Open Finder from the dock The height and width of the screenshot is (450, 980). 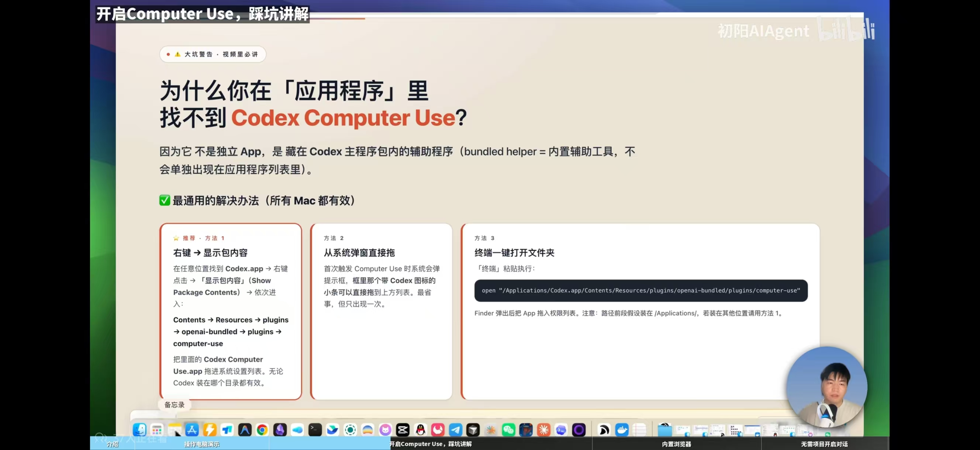point(139,430)
